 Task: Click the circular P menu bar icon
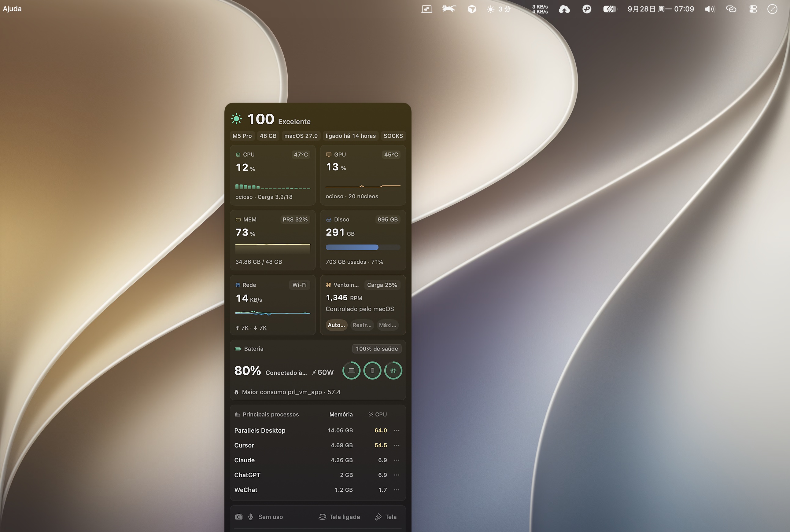tap(587, 9)
